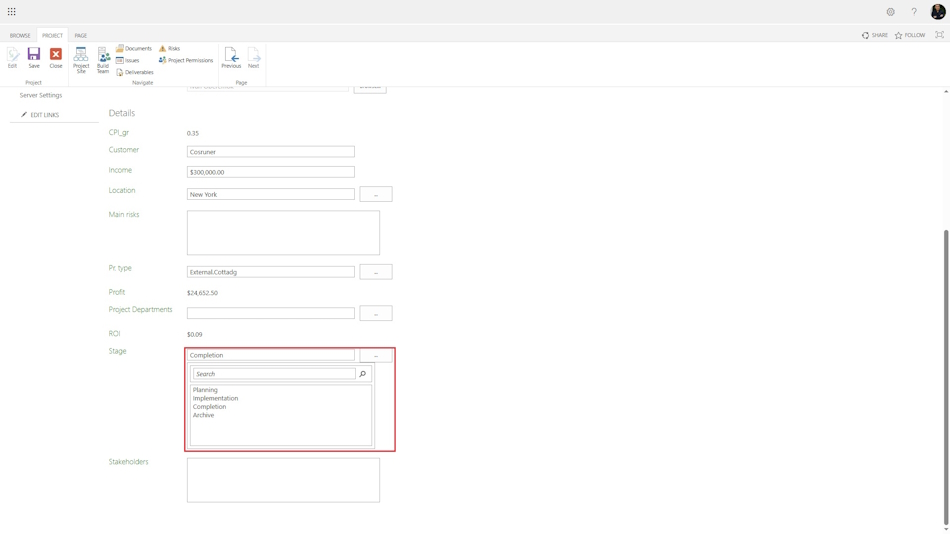
Task: Open the Location lookup picker button
Action: [x=376, y=194]
